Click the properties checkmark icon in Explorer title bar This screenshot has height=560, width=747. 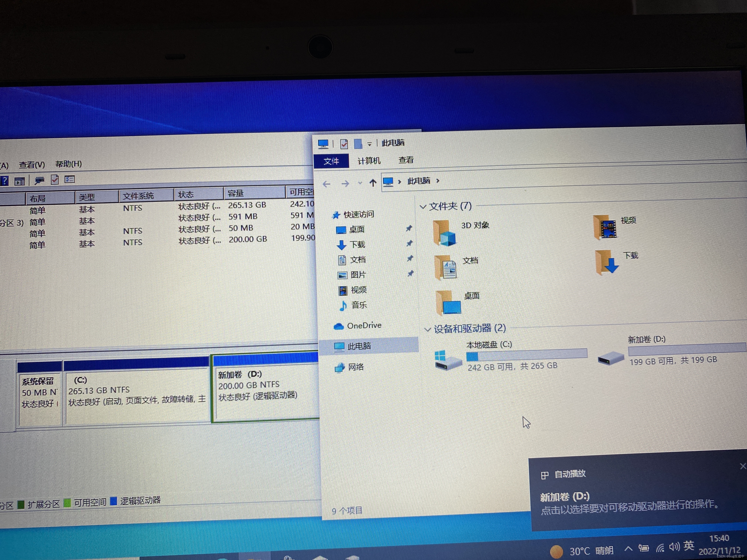[x=344, y=144]
